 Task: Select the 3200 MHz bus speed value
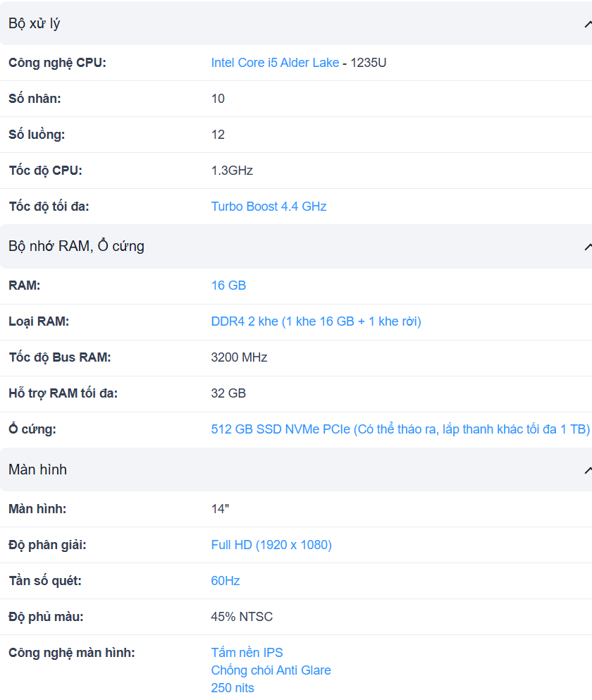click(x=240, y=357)
